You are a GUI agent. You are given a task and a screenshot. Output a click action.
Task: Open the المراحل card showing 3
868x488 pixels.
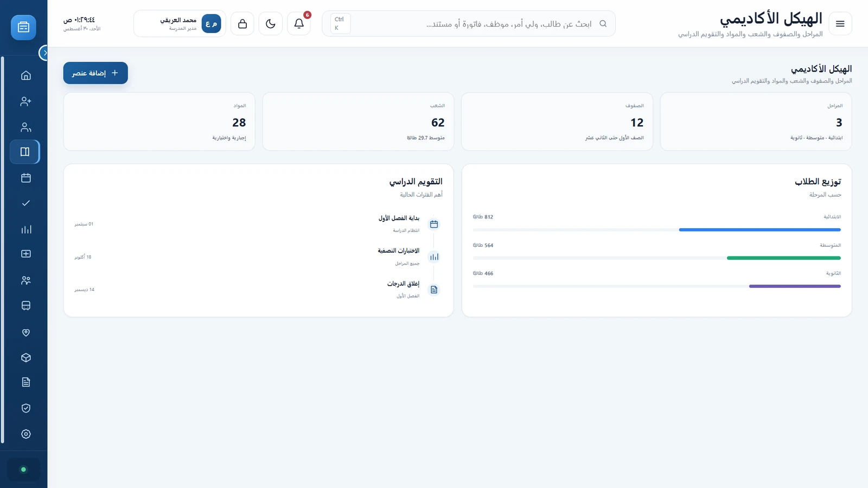point(756,121)
